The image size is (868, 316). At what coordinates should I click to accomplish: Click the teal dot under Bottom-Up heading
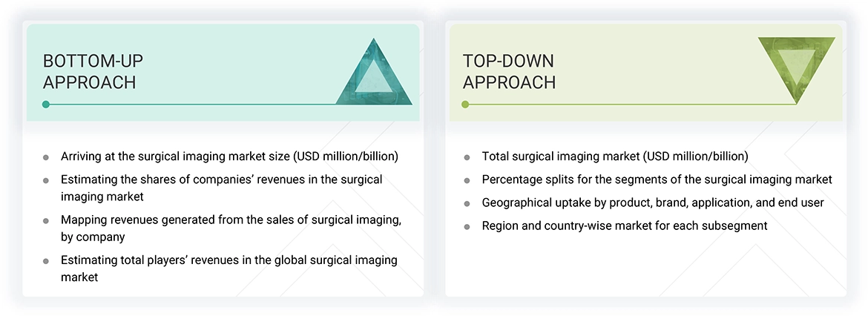tap(46, 105)
